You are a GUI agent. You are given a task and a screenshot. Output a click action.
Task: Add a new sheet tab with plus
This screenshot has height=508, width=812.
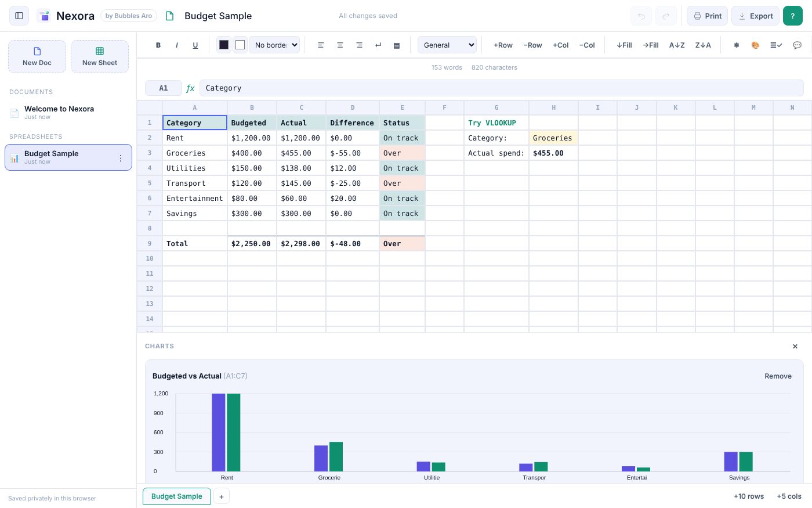click(222, 496)
